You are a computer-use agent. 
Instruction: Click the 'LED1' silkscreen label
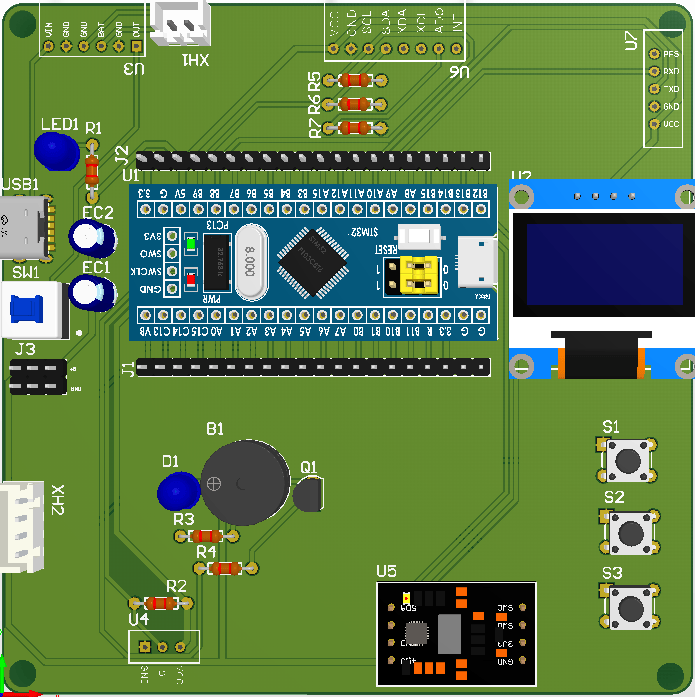click(x=60, y=124)
